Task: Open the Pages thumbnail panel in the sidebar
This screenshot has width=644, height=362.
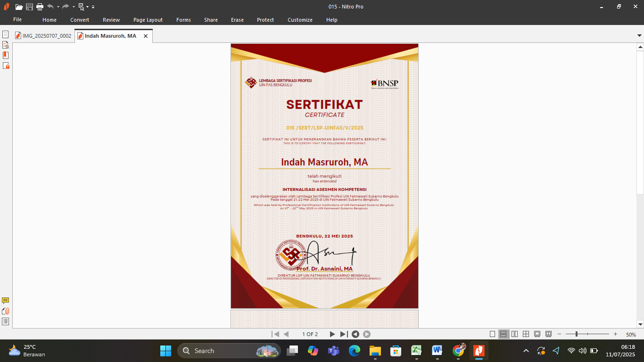Action: [6, 34]
